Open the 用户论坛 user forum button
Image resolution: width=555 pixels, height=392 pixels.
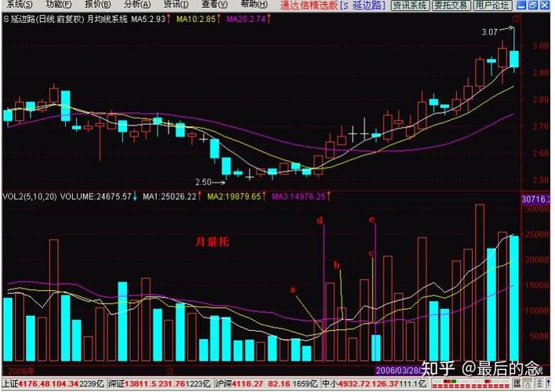click(x=492, y=5)
